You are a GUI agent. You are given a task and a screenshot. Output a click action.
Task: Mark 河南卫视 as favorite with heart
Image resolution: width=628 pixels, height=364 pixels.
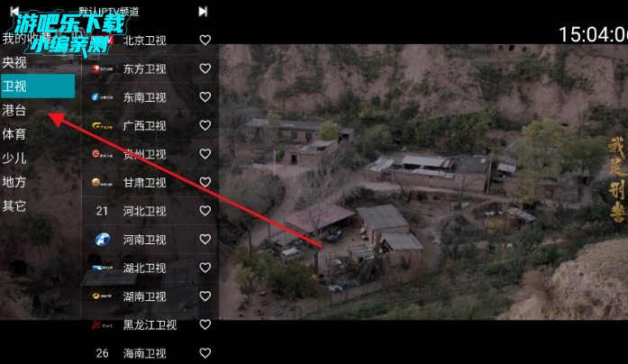(205, 239)
